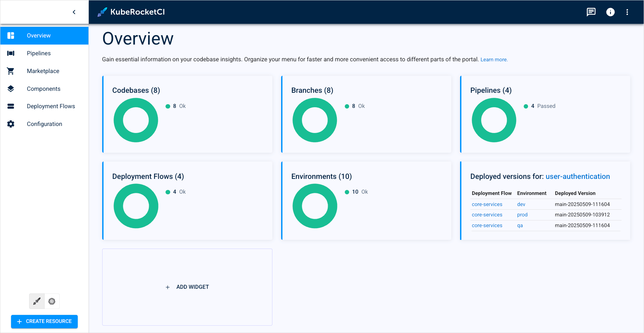Screen dimensions: 644x333
Task: Switch to the KubeRocketCI rocket view toggle
Action: (37, 301)
